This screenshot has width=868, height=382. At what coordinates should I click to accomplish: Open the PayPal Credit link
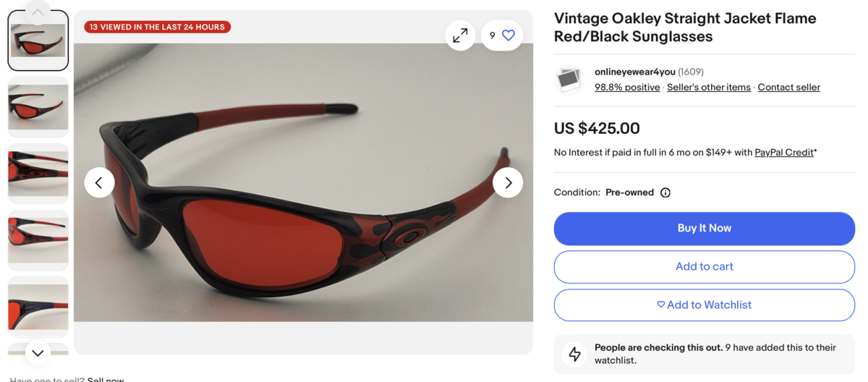[x=784, y=153]
